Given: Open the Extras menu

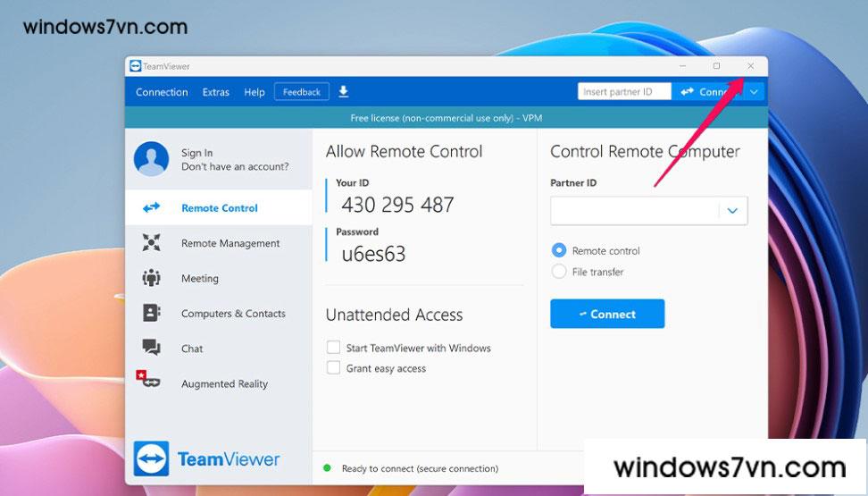Looking at the screenshot, I should 215,92.
